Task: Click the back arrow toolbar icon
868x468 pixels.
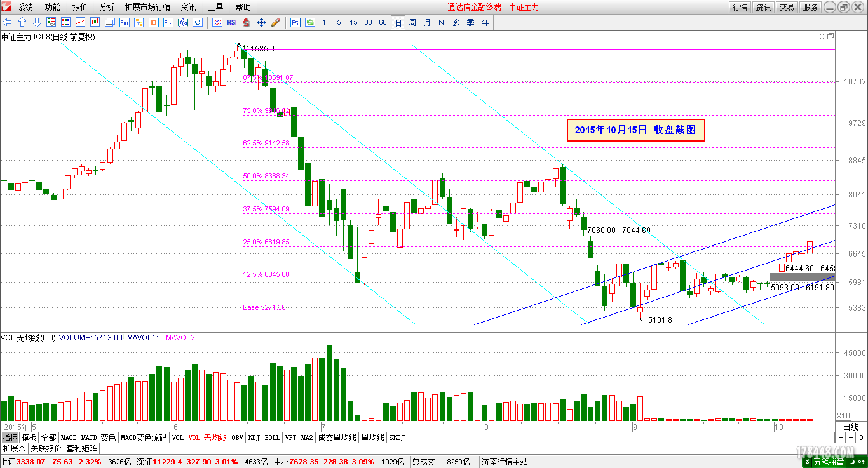Action: point(7,22)
